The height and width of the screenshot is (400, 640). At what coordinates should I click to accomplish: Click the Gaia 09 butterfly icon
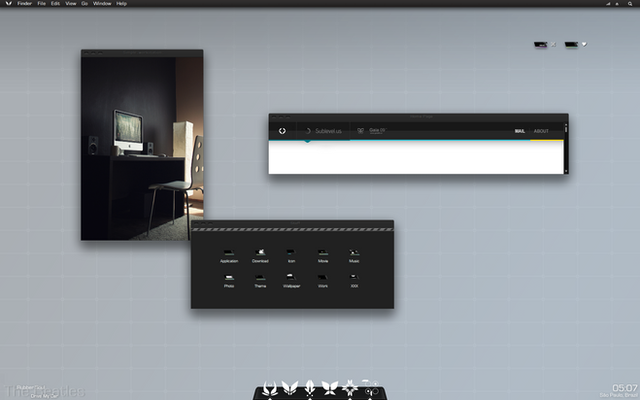tap(360, 131)
